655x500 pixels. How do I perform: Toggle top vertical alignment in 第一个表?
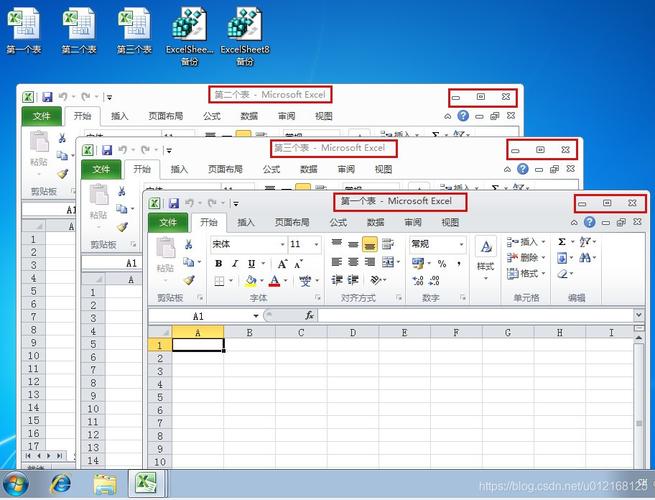pos(337,244)
